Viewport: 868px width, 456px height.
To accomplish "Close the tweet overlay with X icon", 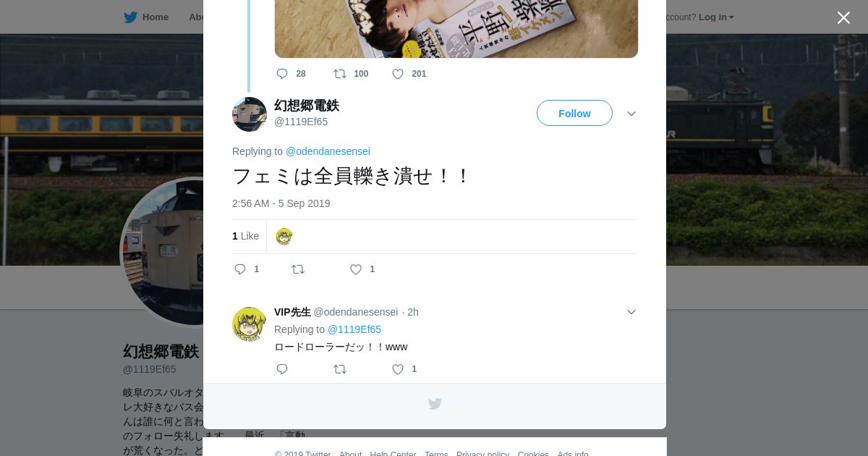I will tap(843, 17).
